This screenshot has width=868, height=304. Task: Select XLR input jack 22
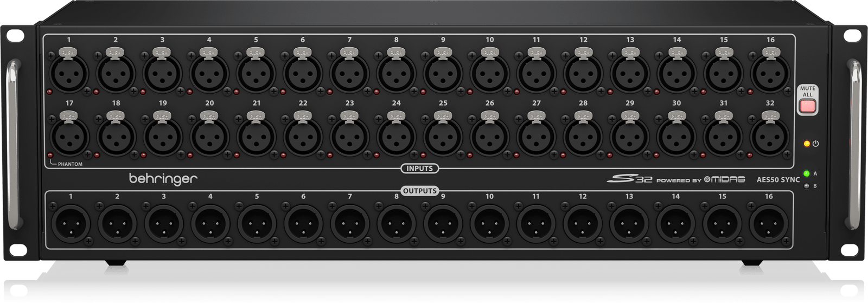click(x=303, y=137)
